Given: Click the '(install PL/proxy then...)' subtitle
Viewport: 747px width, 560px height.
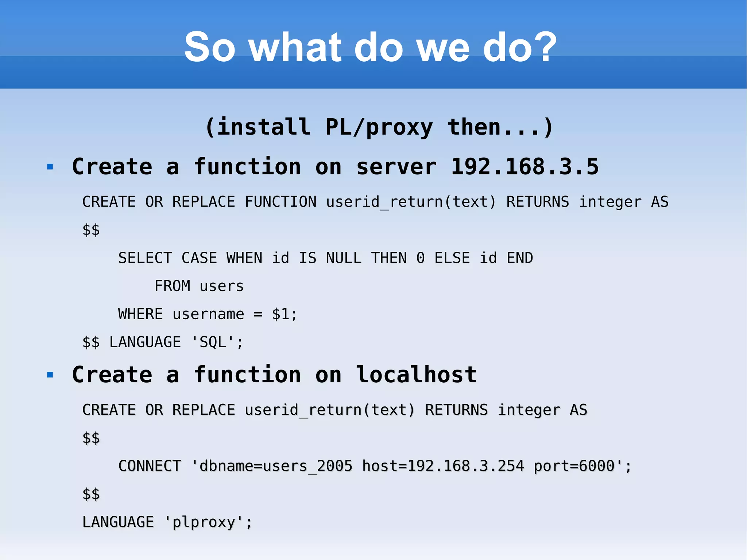Looking at the screenshot, I should [x=379, y=127].
